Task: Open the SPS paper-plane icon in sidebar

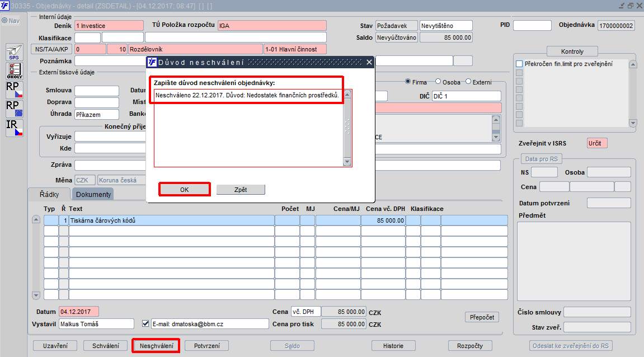Action: 15,52
